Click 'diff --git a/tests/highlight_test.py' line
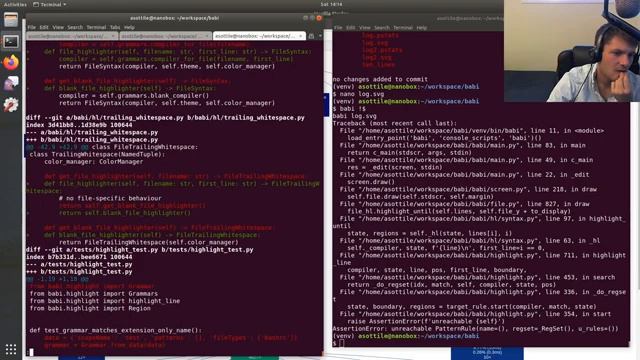This screenshot has width=640, height=360. click(x=139, y=249)
